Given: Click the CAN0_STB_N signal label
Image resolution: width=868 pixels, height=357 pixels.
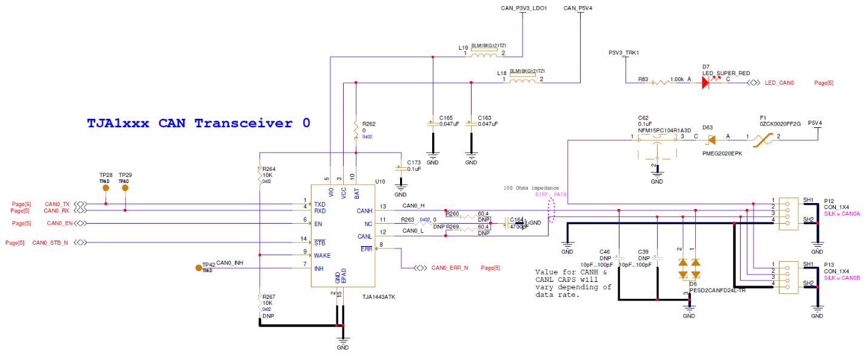Looking at the screenshot, I should point(50,243).
